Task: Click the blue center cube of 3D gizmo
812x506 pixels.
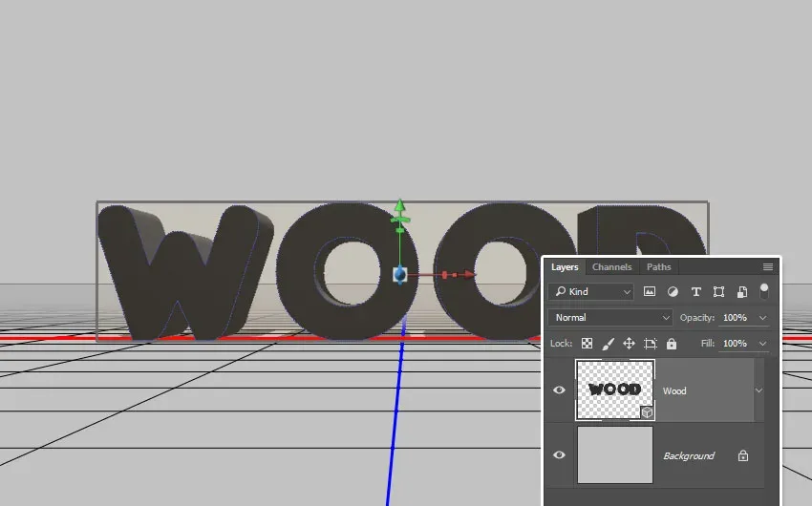Action: click(x=399, y=274)
